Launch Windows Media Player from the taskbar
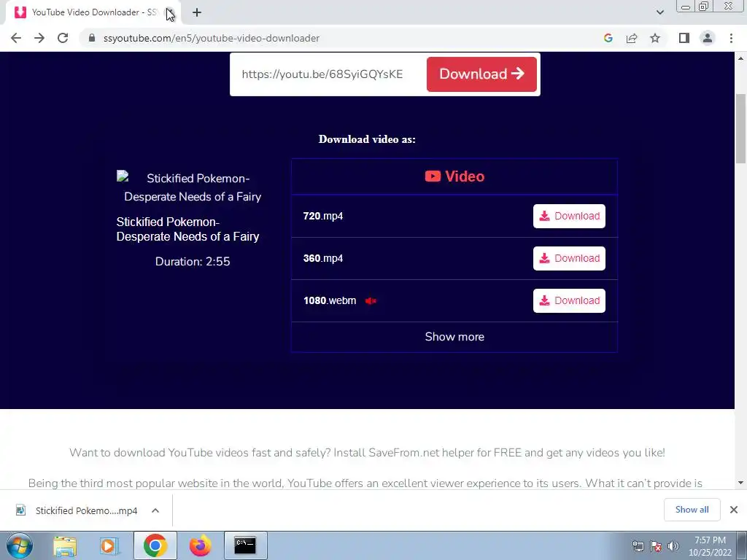 point(109,545)
